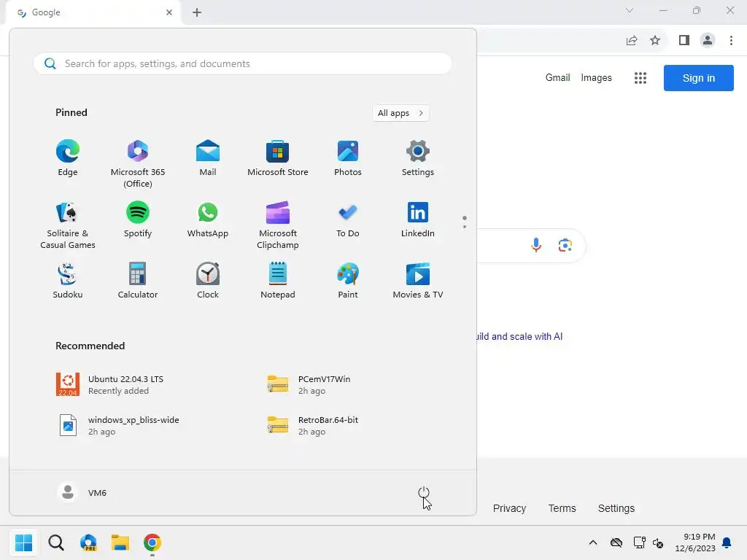Open Chrome profile avatar menu
This screenshot has width=747, height=560.
point(708,41)
